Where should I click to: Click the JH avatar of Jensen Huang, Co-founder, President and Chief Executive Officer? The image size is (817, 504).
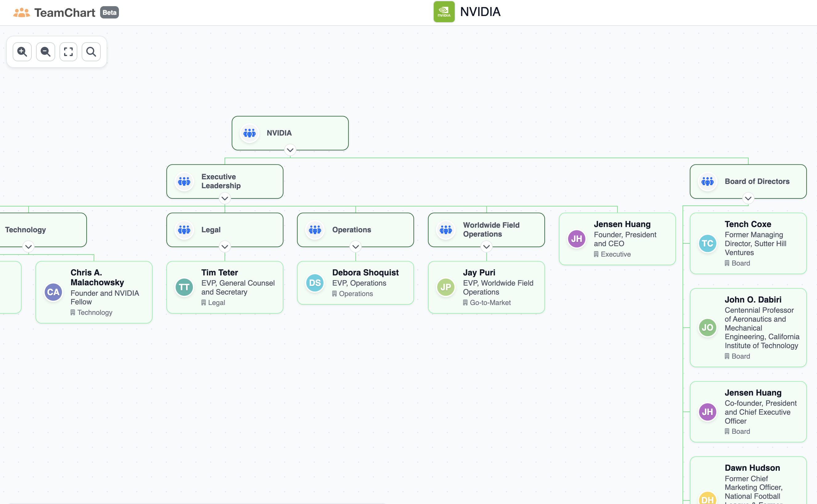click(x=707, y=412)
